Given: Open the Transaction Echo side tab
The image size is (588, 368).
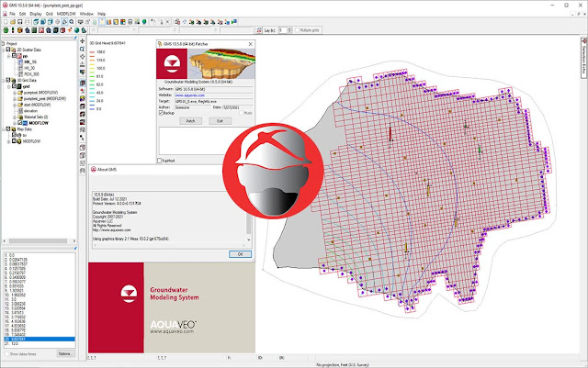Looking at the screenshot, I should click(584, 58).
